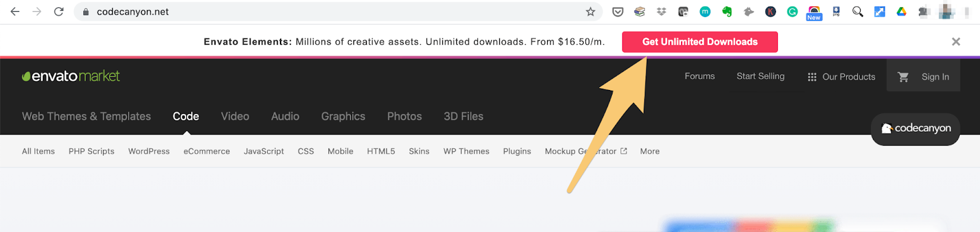Open the WordPress category
980x232 pixels.
pyautogui.click(x=149, y=151)
